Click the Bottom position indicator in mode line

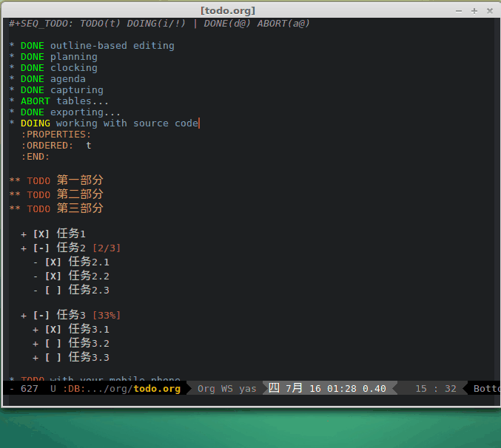coord(487,389)
